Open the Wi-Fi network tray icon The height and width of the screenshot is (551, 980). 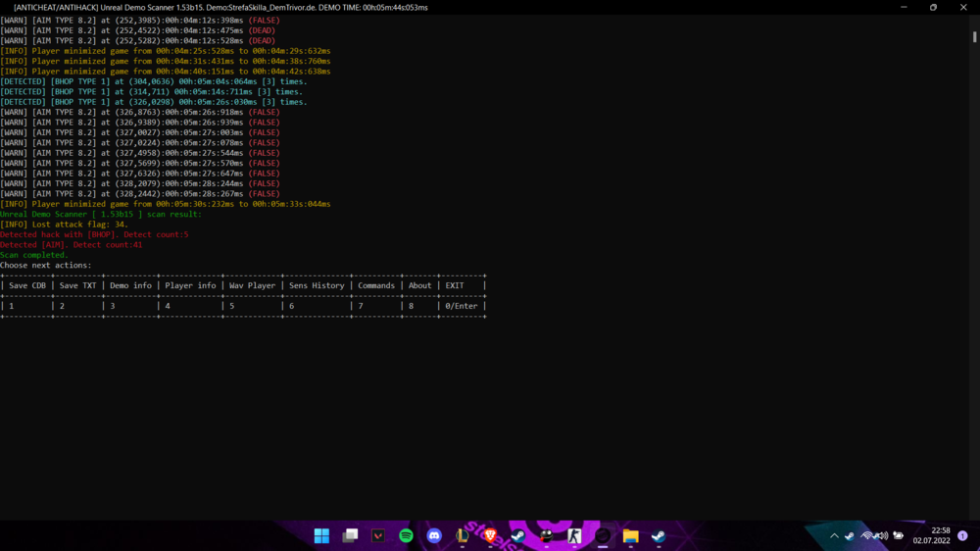(867, 536)
